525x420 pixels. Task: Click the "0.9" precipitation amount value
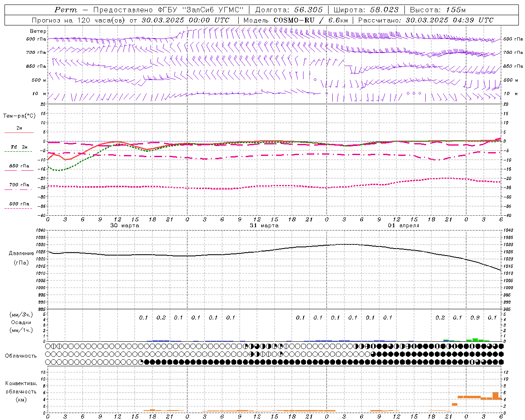click(475, 317)
